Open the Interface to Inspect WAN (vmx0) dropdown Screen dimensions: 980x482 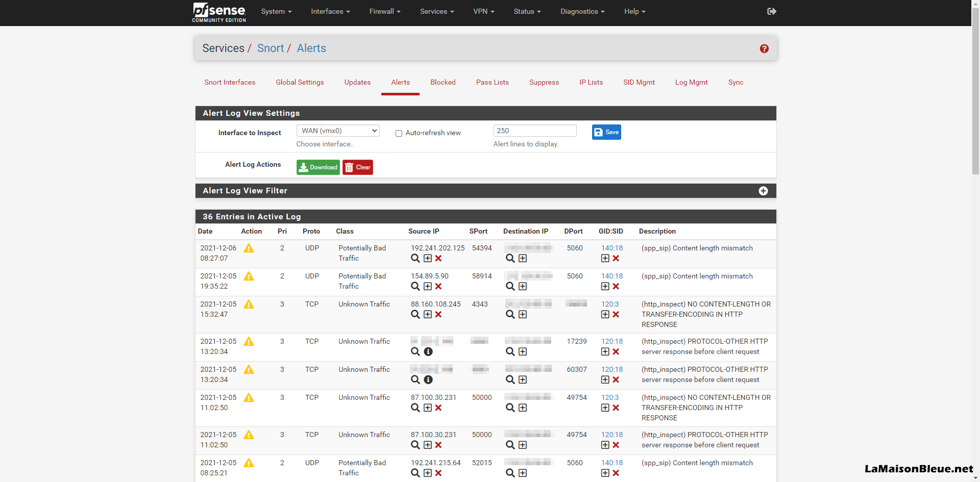[338, 131]
